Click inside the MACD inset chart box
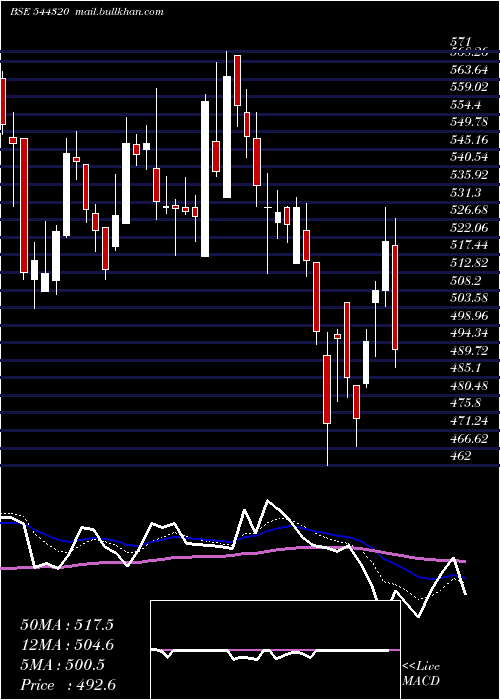 275,650
